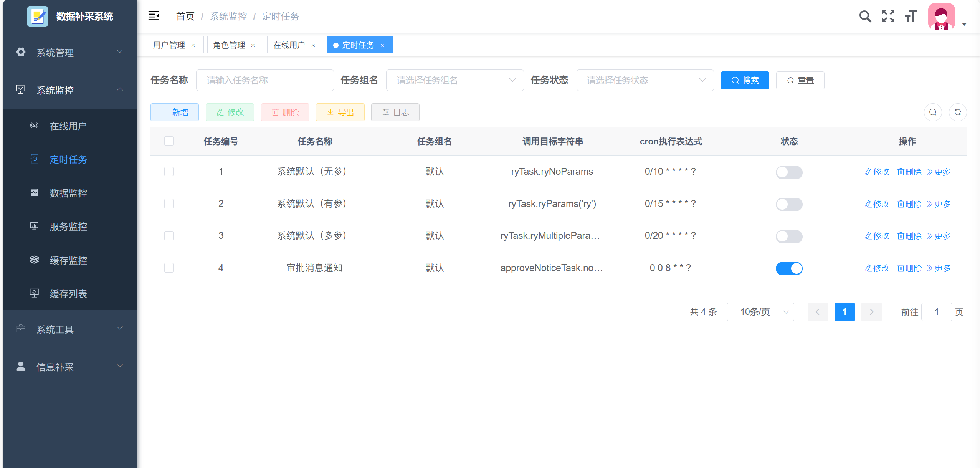980x468 pixels.
Task: Close the 用户管理 tab
Action: pos(193,45)
